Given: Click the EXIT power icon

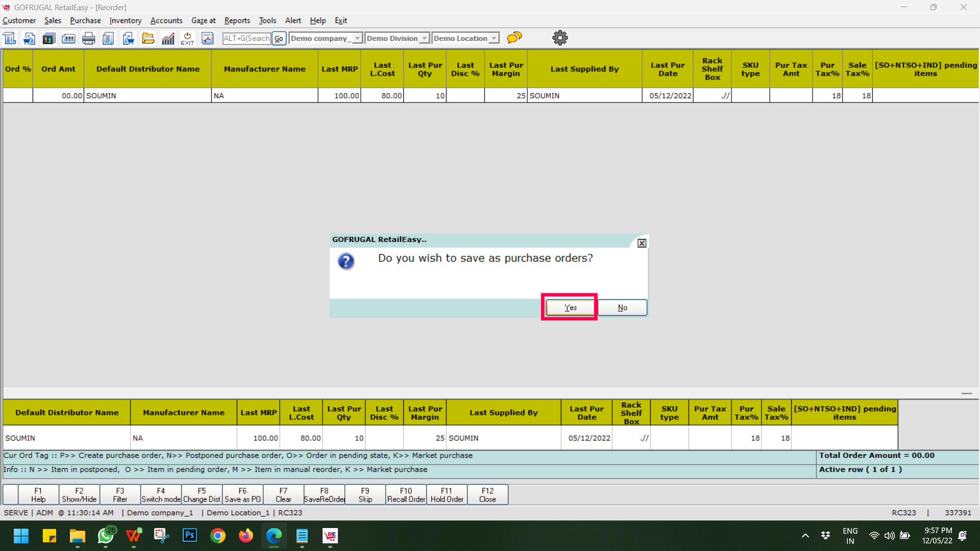Looking at the screenshot, I should point(187,38).
